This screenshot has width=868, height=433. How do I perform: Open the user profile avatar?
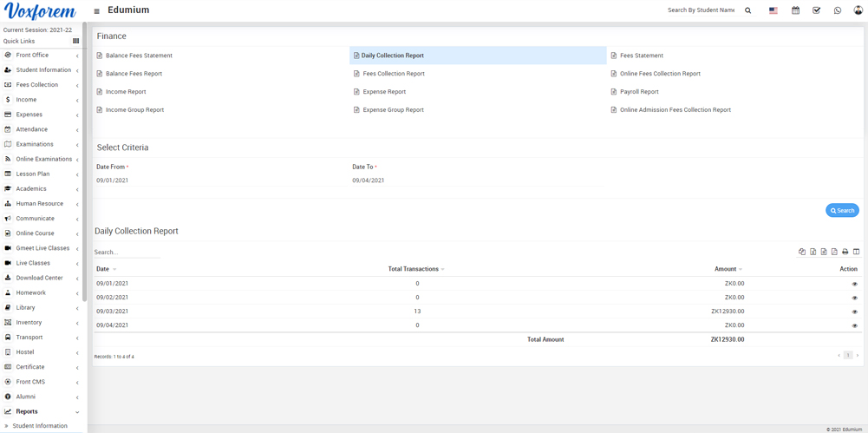(858, 10)
